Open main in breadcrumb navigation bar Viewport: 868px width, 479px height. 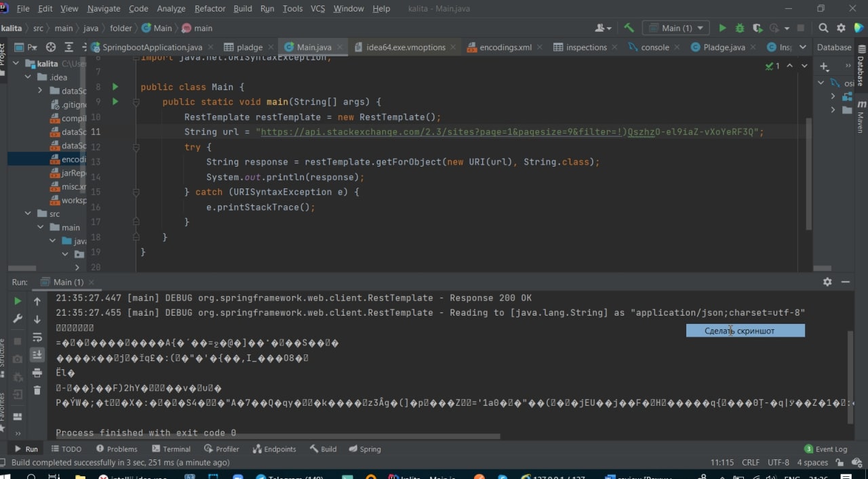coord(197,28)
